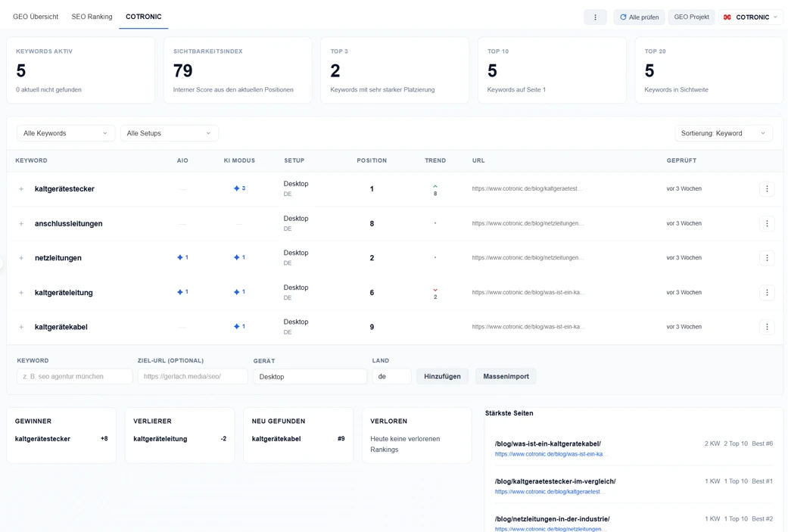788x532 pixels.
Task: Expand the netzleitungen row with plus
Action: 21,258
